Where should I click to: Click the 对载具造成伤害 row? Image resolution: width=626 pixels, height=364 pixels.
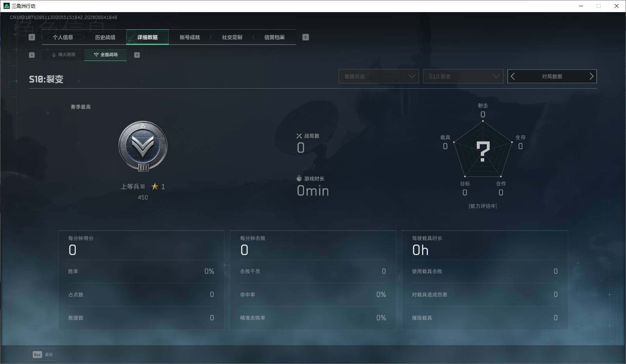tap(485, 294)
